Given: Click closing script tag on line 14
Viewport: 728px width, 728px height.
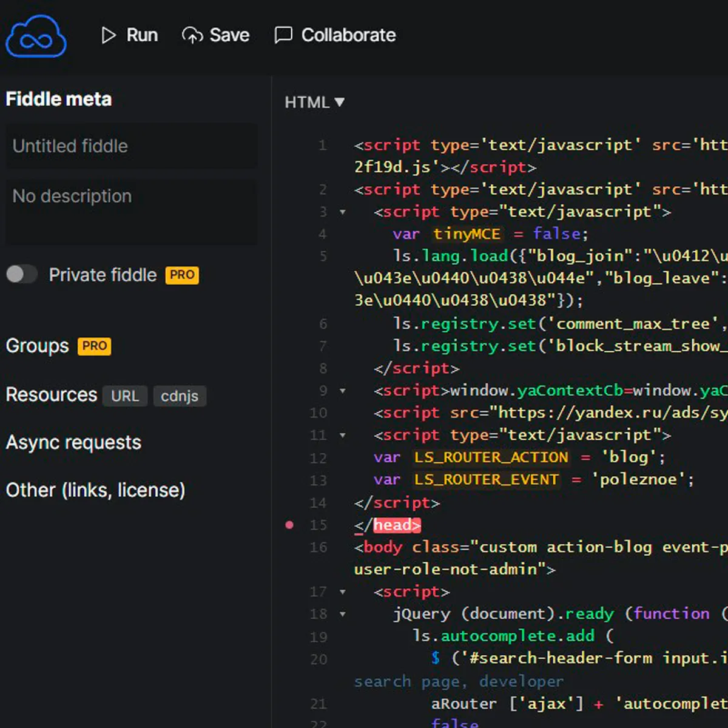Looking at the screenshot, I should pyautogui.click(x=397, y=503).
